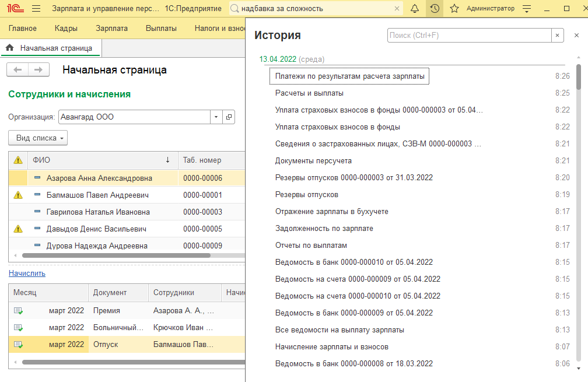Screen dimensions: 588x382
Task: Open Favorites star icon
Action: [x=454, y=9]
